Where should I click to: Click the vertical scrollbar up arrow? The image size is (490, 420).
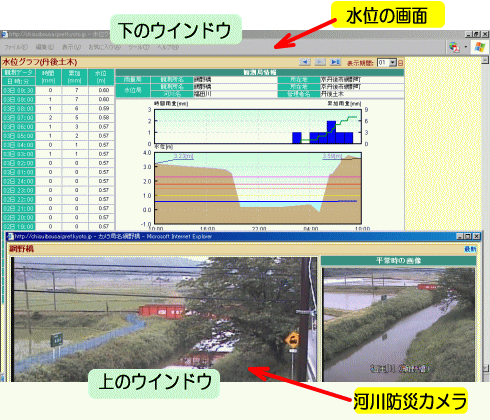pyautogui.click(x=485, y=60)
